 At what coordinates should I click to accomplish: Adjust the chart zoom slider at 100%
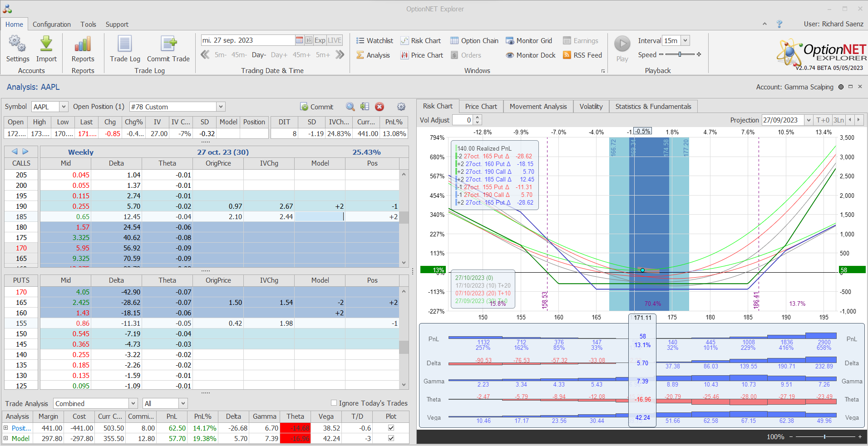pyautogui.click(x=824, y=436)
